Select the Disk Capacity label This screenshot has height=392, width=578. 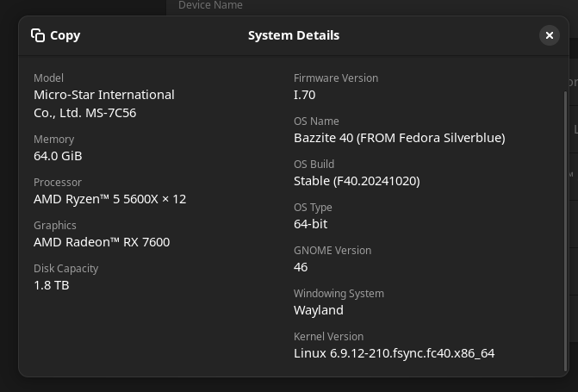pyautogui.click(x=66, y=269)
